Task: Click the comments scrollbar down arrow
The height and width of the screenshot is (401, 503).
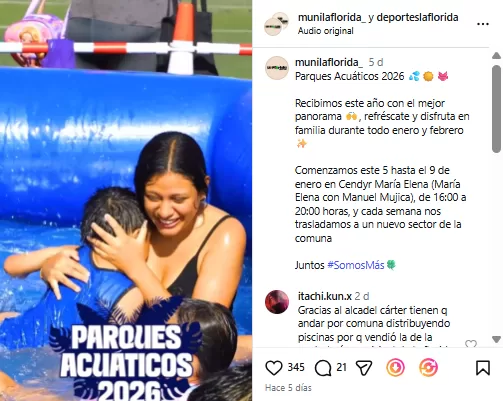Action: [x=496, y=340]
